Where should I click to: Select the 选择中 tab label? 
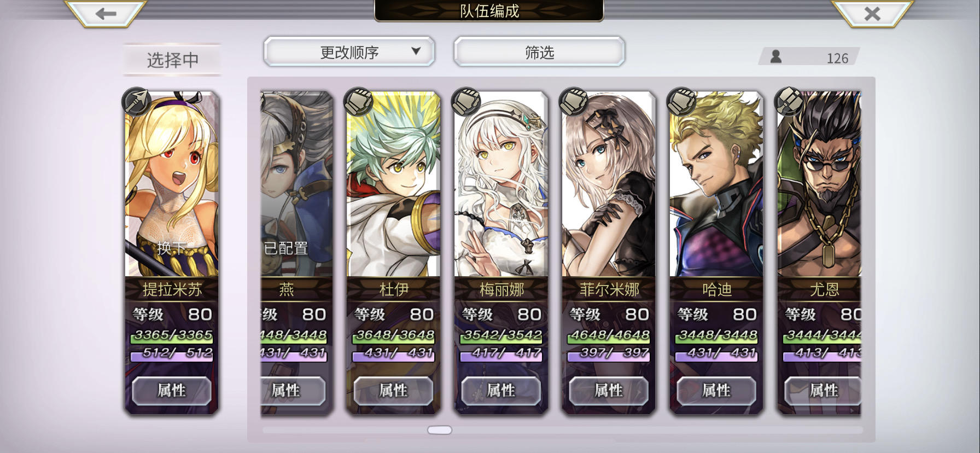pyautogui.click(x=172, y=60)
